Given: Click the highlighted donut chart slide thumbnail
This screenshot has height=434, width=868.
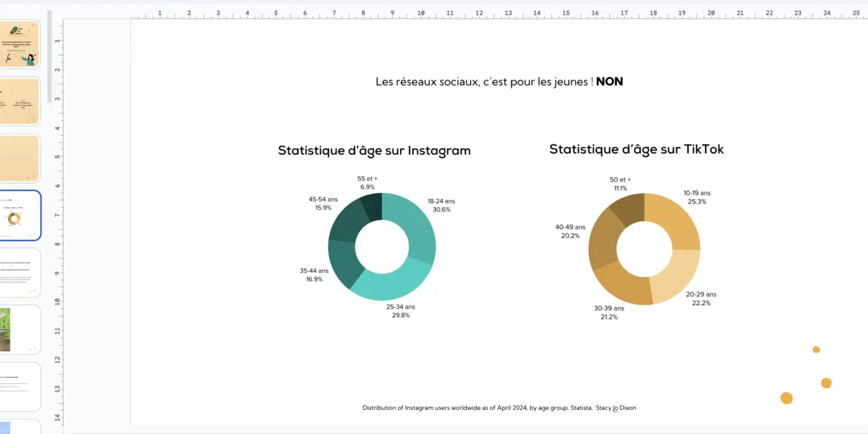Looking at the screenshot, I should pos(20,216).
